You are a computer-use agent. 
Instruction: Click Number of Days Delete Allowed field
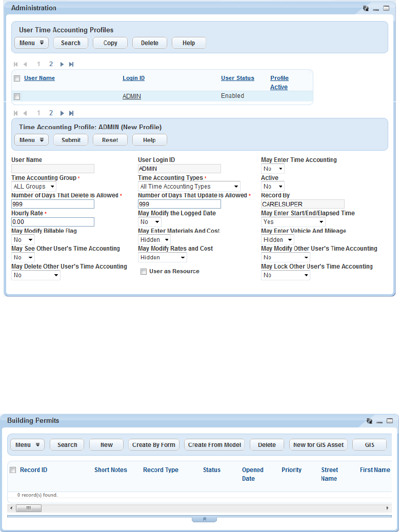pos(53,204)
